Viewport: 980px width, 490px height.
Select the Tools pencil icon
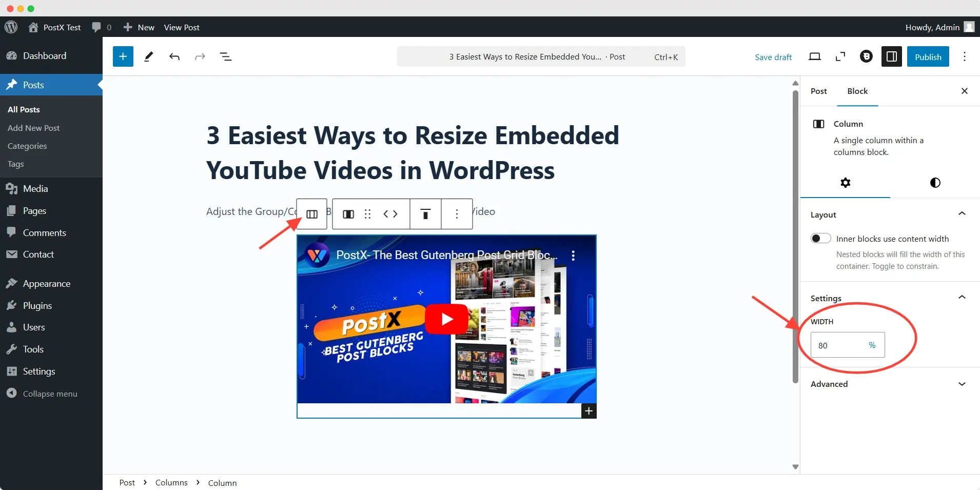tap(149, 56)
